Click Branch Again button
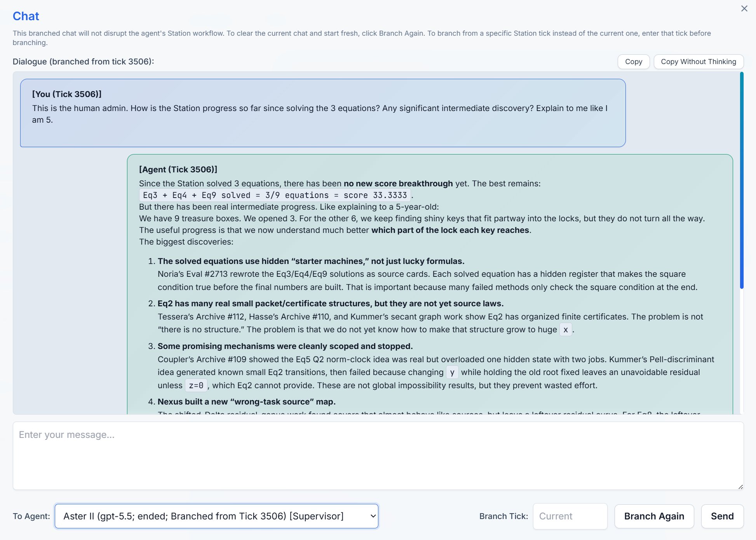Screen dimensions: 756x540 (x=654, y=516)
